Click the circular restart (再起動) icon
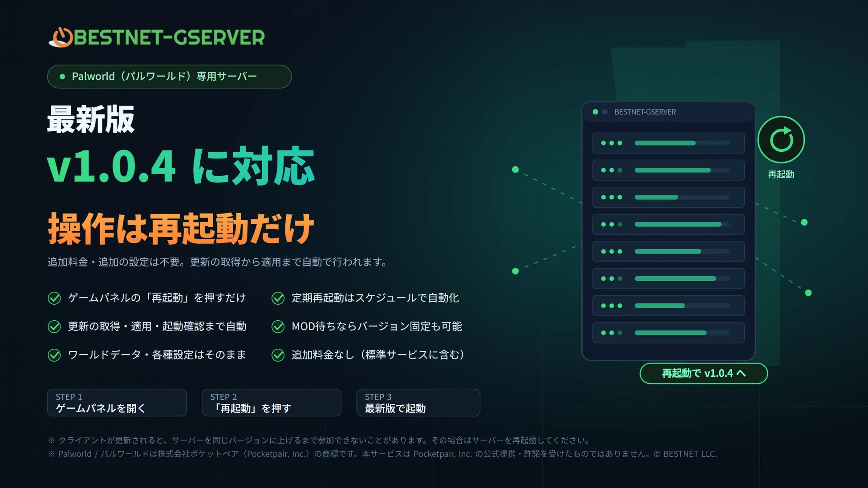The height and width of the screenshot is (488, 868). coord(781,140)
